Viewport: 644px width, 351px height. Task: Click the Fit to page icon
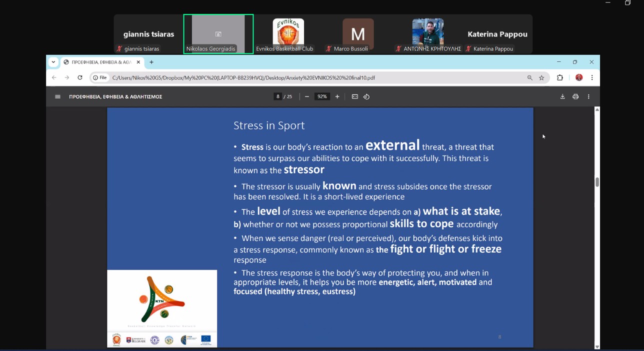pyautogui.click(x=354, y=96)
